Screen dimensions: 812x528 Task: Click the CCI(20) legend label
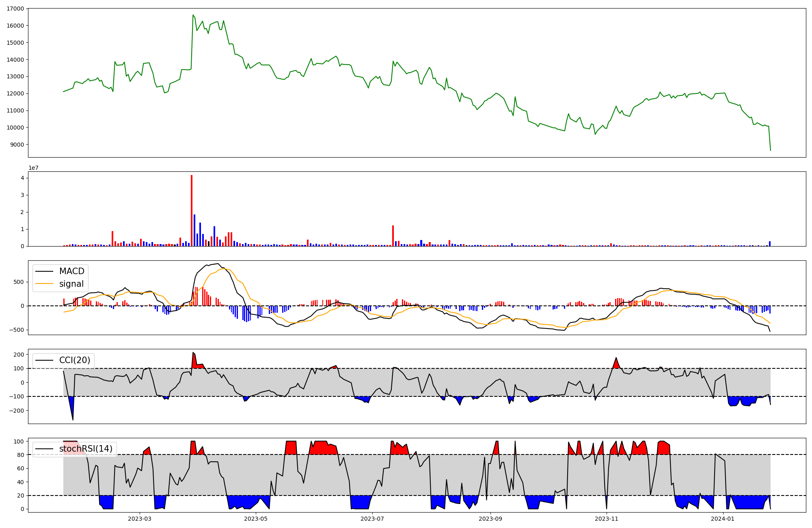coord(74,360)
